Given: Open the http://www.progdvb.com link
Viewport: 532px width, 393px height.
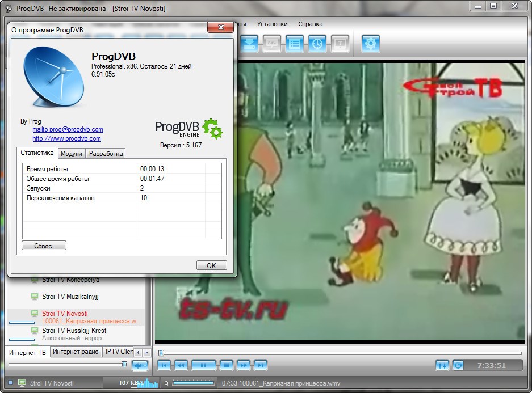Looking at the screenshot, I should [66, 138].
